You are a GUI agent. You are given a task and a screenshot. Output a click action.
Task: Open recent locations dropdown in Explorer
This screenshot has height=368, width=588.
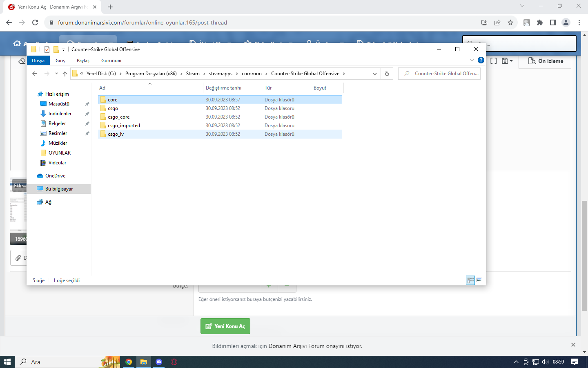pyautogui.click(x=56, y=74)
